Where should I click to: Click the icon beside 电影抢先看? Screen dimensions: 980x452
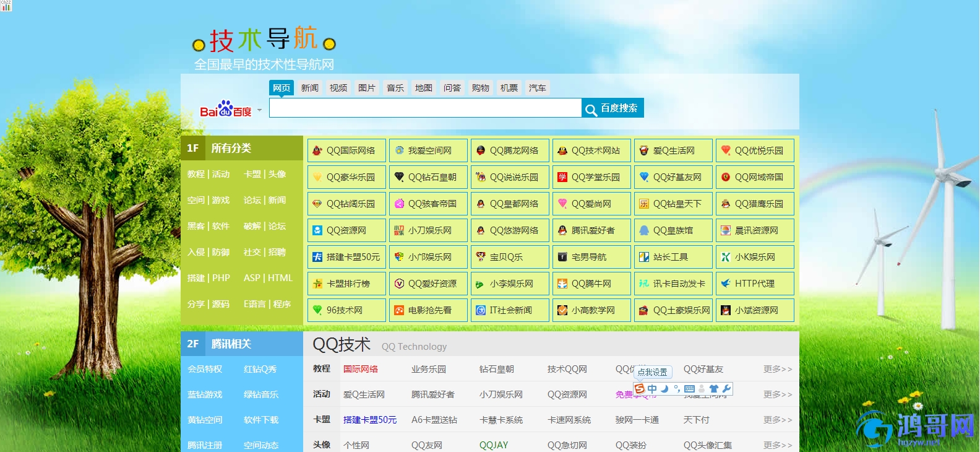(x=399, y=310)
